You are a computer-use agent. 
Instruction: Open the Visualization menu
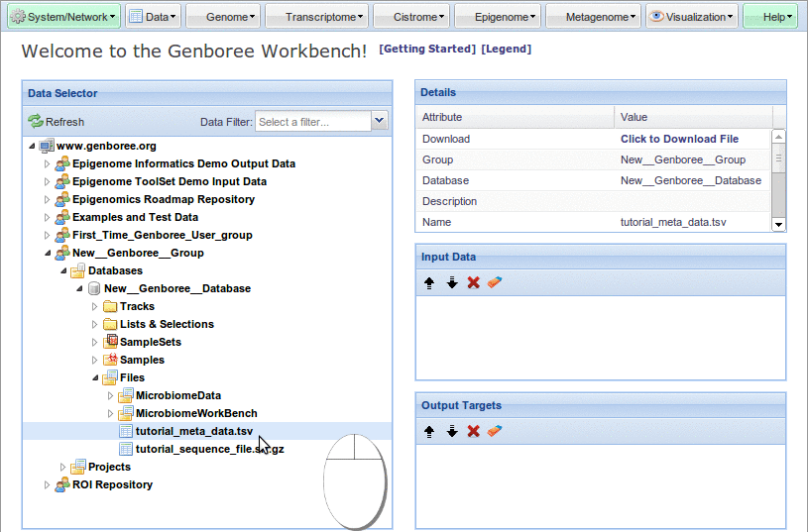(x=692, y=17)
